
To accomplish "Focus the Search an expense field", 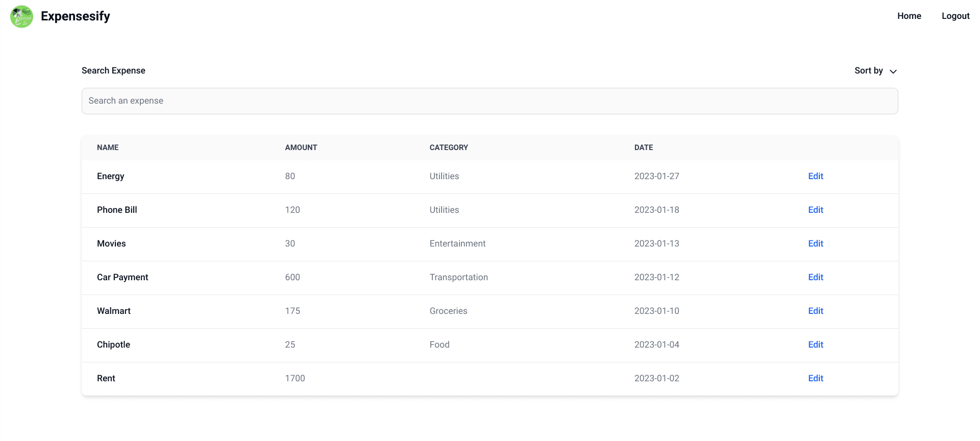I will click(490, 101).
